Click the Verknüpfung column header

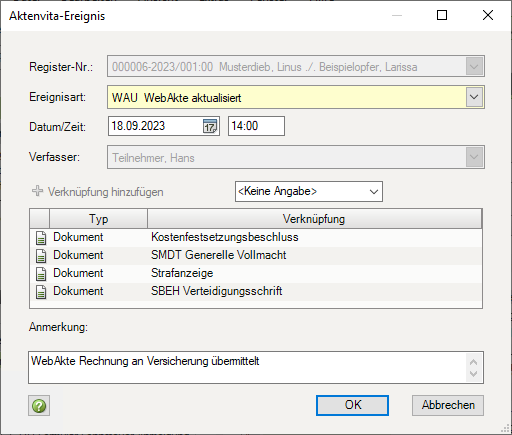tap(314, 219)
